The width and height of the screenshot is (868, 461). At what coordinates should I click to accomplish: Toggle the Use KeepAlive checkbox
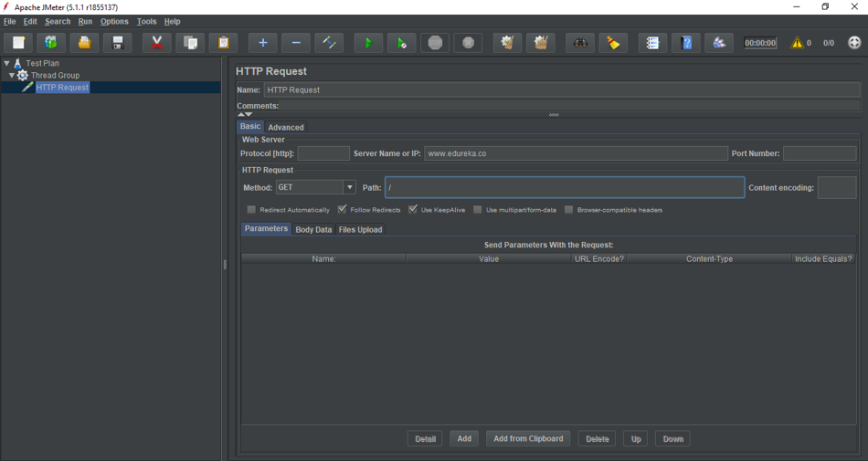[x=412, y=209]
